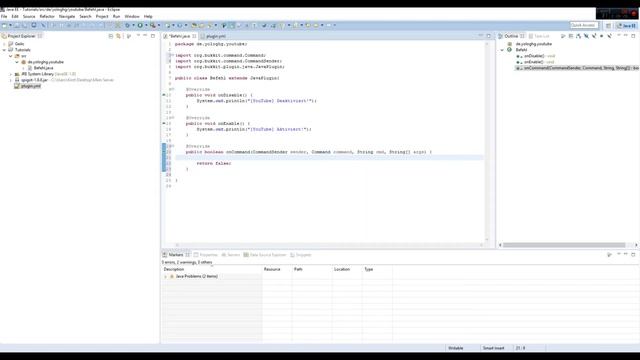Open the Servers view tab
Image resolution: width=640 pixels, height=360 pixels.
(231, 255)
